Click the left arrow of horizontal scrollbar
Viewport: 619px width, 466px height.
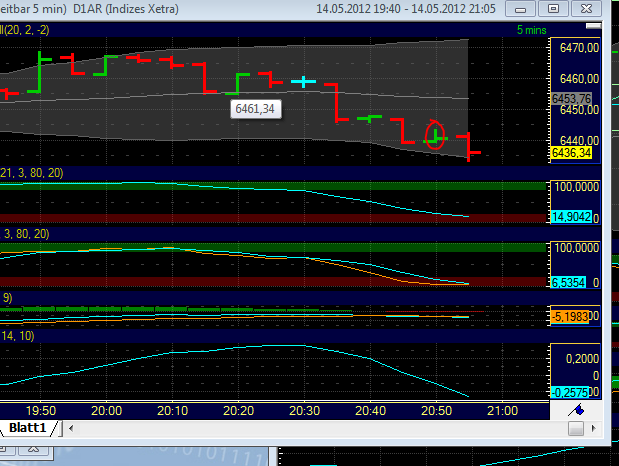(x=71, y=428)
